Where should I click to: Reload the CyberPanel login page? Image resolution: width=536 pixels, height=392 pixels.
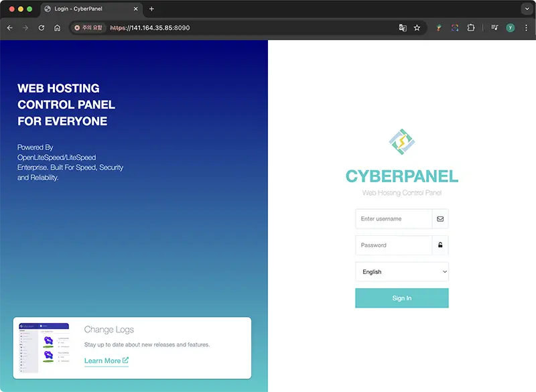coord(42,27)
